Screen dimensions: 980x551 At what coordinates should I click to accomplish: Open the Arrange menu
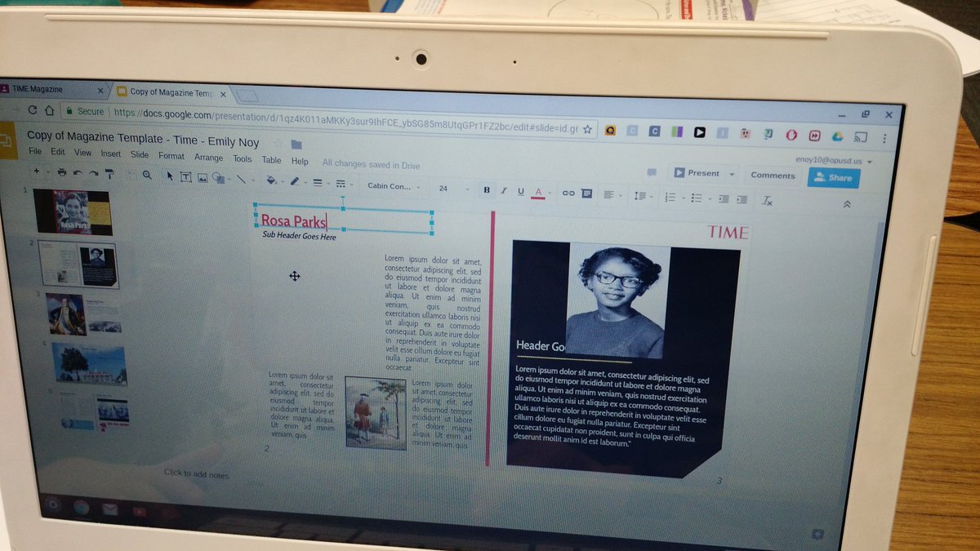[x=209, y=158]
